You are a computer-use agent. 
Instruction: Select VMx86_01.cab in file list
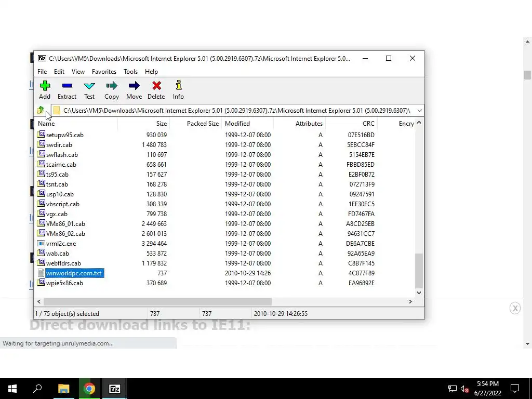pyautogui.click(x=65, y=223)
